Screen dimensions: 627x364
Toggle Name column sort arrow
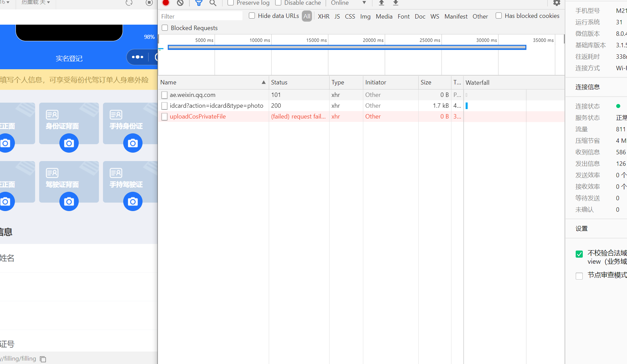[263, 82]
